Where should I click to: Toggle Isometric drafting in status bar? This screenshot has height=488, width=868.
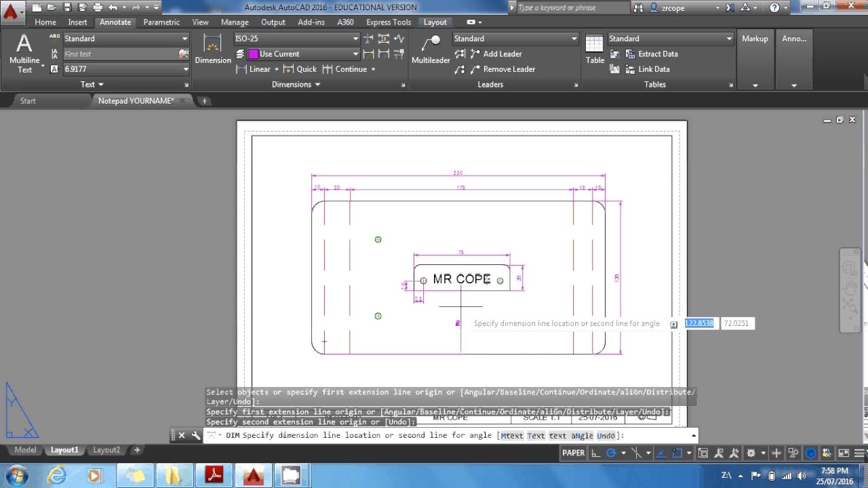point(637,453)
